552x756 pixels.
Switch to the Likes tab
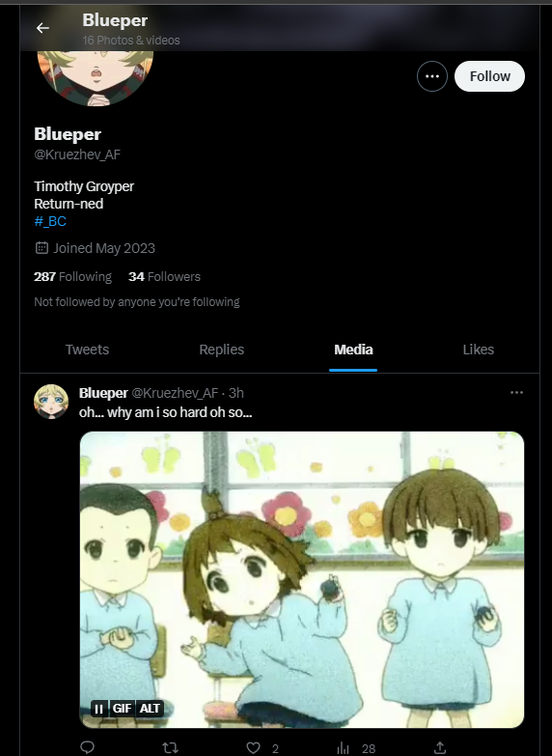(479, 350)
